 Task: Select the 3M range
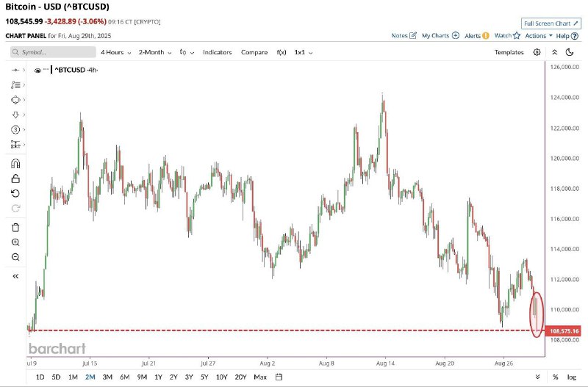pyautogui.click(x=107, y=377)
